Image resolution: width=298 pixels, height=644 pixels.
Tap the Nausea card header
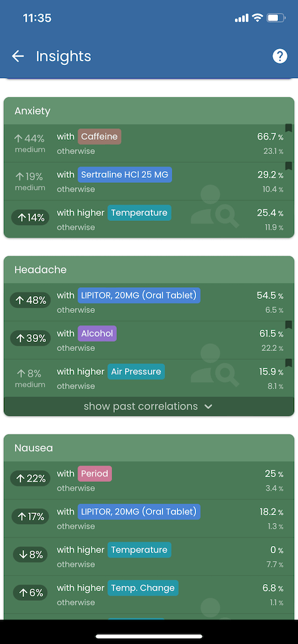point(149,448)
